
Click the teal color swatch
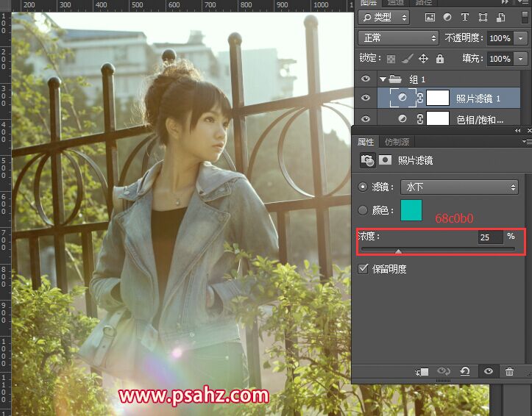click(x=411, y=210)
